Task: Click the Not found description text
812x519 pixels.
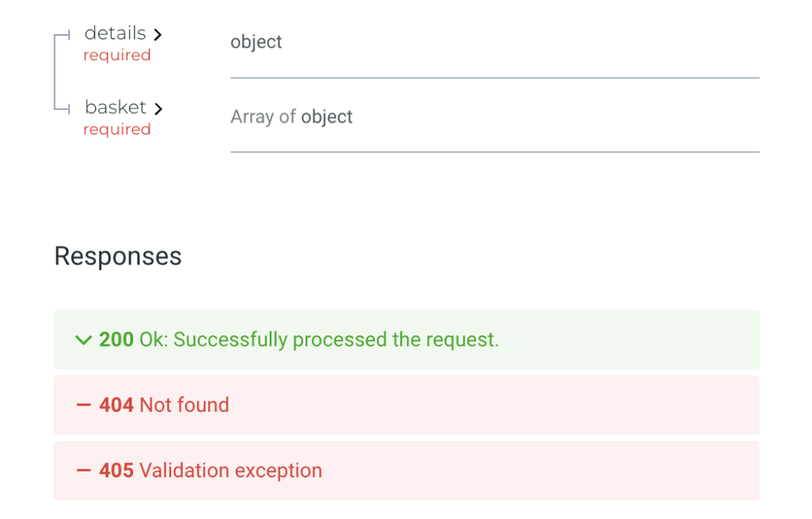Action: pos(184,405)
